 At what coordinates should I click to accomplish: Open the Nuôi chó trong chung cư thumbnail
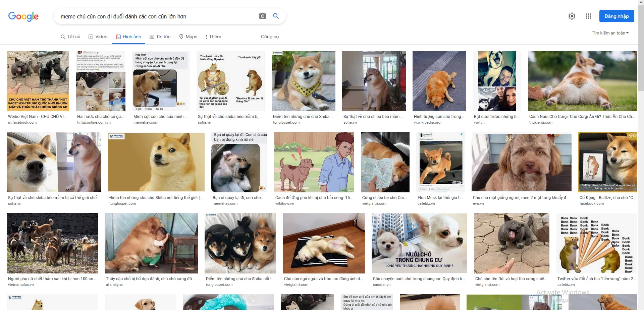pyautogui.click(x=419, y=243)
